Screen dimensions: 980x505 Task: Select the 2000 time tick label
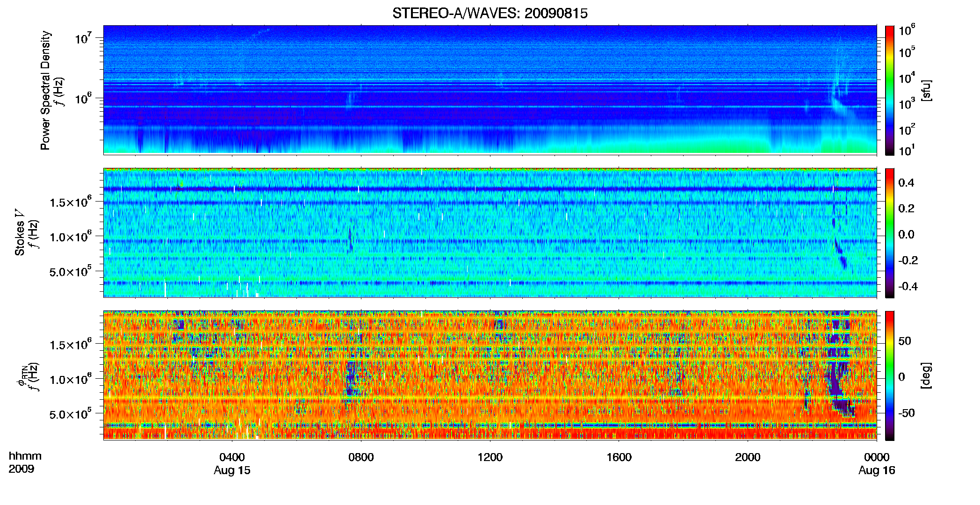(x=748, y=457)
